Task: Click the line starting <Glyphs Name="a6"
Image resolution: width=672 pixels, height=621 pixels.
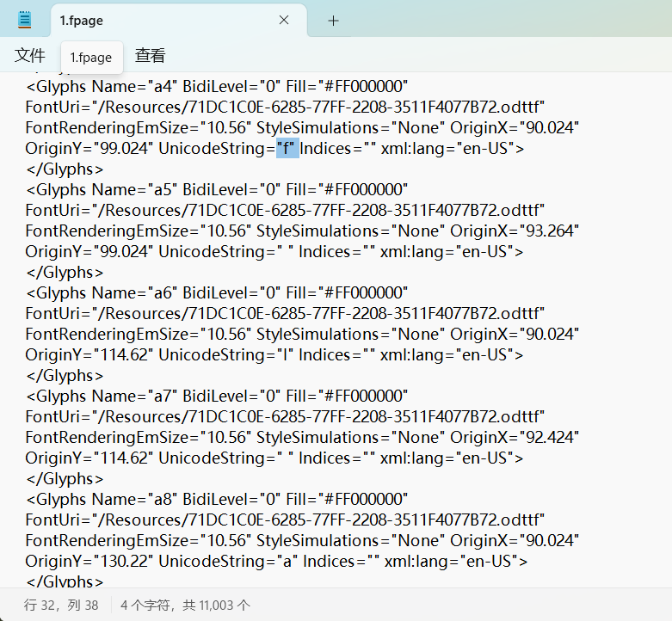Action: coord(217,293)
